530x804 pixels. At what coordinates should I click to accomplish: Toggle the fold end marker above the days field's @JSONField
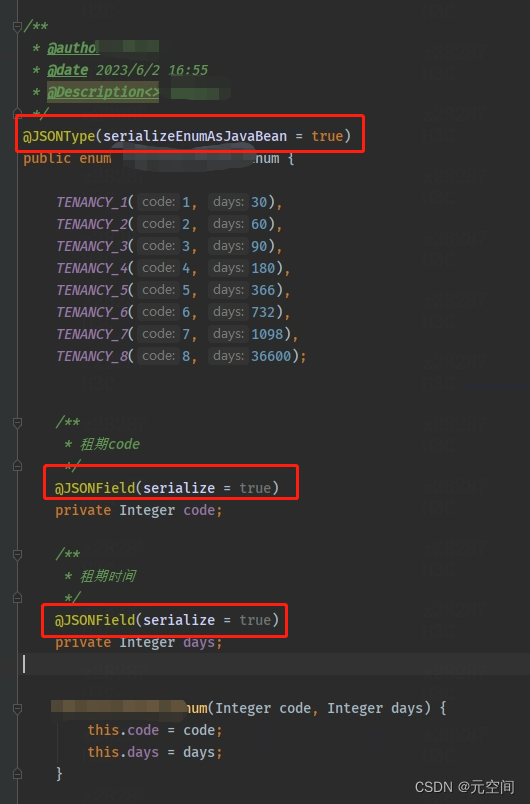(17, 598)
